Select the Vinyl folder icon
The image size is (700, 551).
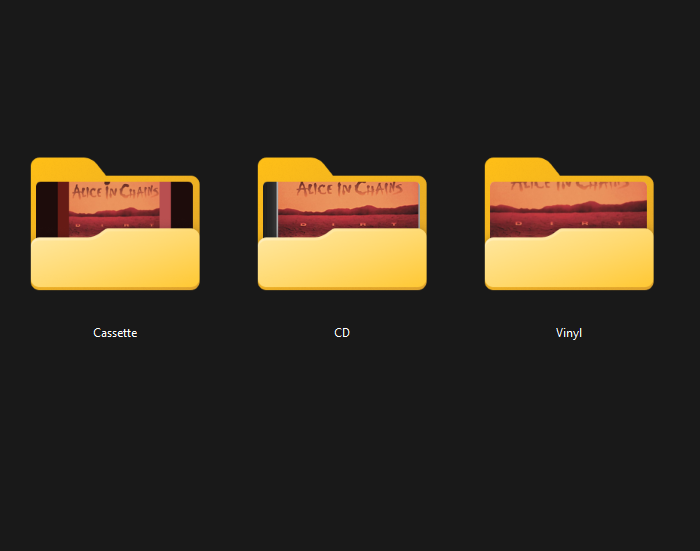pyautogui.click(x=569, y=223)
